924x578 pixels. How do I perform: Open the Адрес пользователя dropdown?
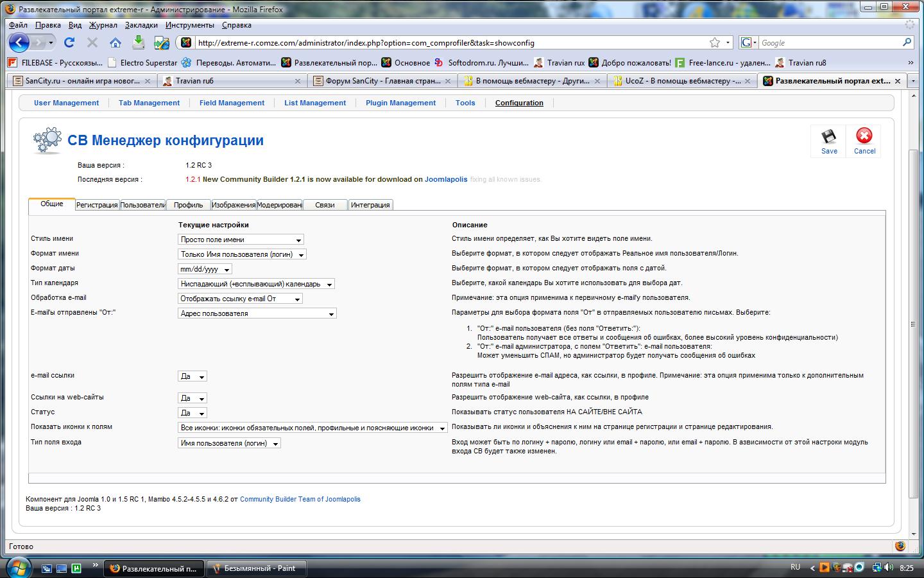[257, 313]
